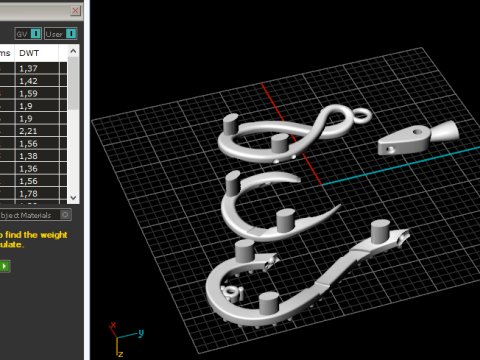Click the XYZ axis indicator
The height and width of the screenshot is (360, 480).
point(127,339)
